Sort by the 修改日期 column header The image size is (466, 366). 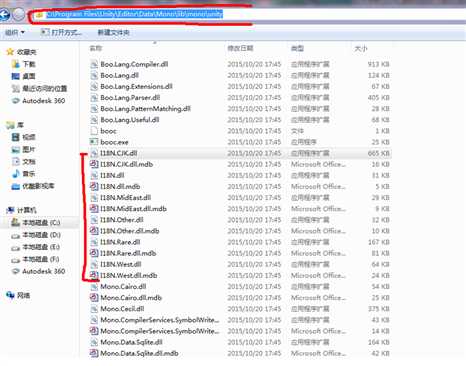point(240,48)
